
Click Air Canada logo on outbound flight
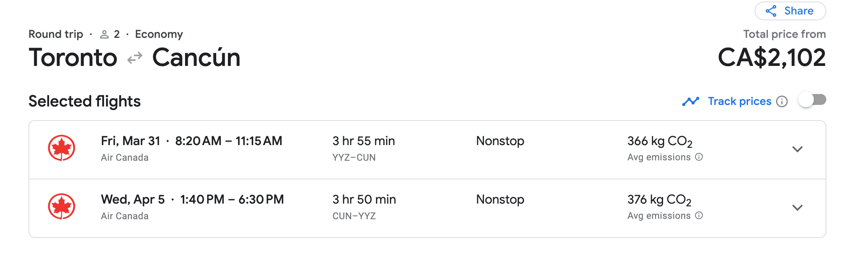coord(62,148)
